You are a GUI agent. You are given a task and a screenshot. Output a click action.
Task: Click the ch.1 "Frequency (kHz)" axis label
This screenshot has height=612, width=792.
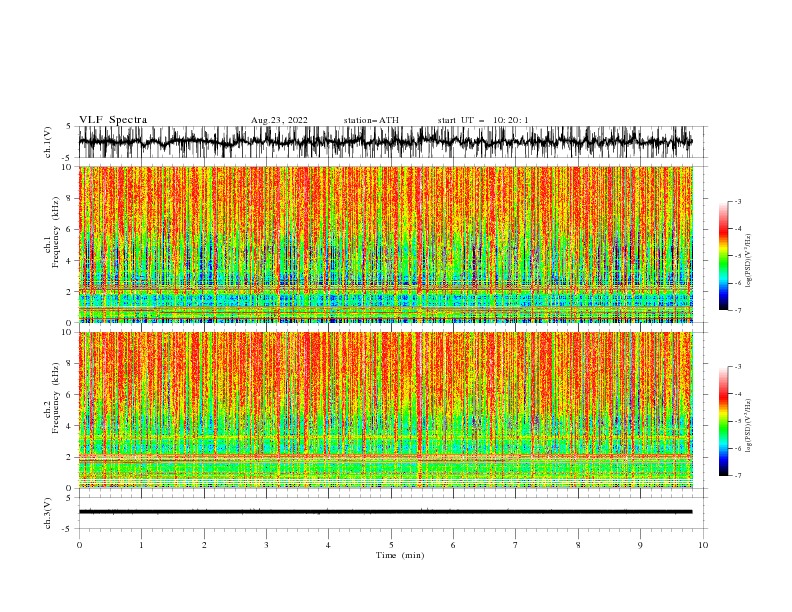(56, 233)
